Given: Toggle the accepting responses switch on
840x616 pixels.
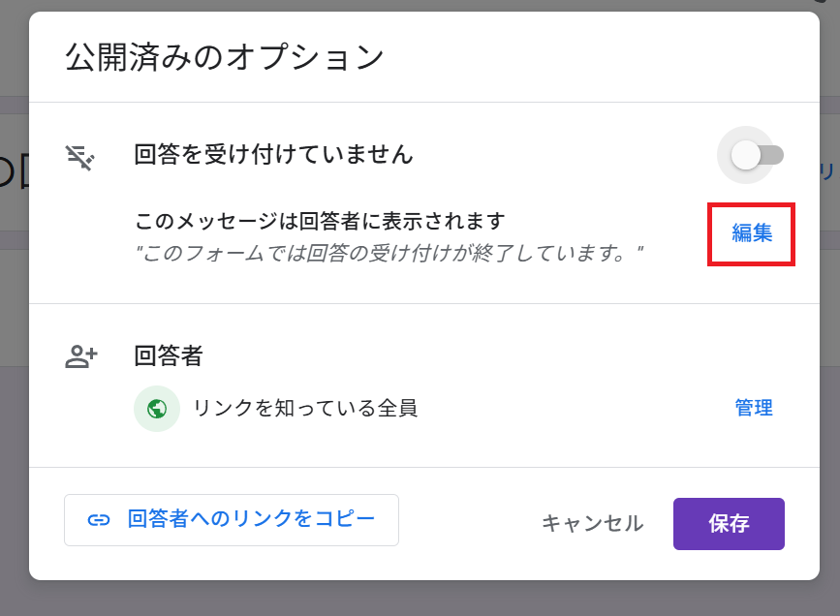Looking at the screenshot, I should pos(757,156).
